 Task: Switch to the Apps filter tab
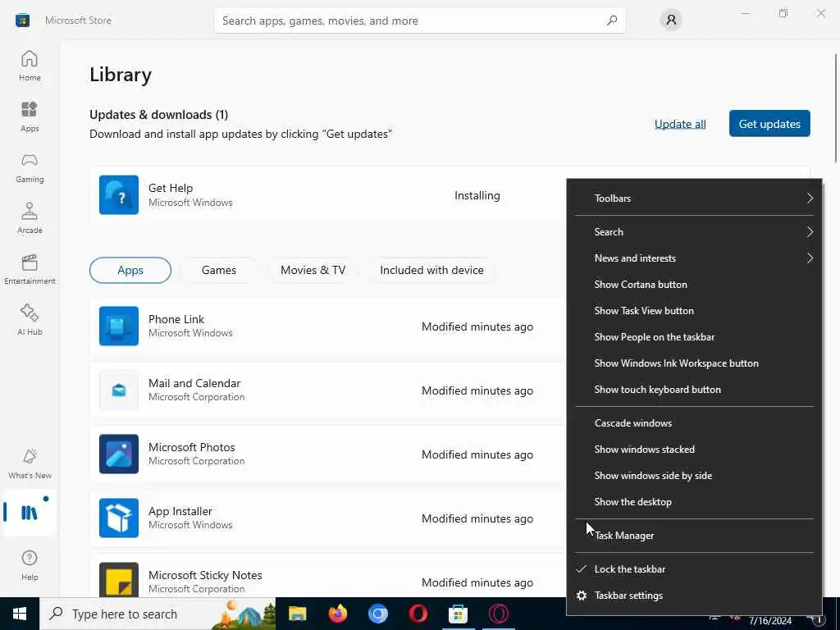click(x=130, y=270)
